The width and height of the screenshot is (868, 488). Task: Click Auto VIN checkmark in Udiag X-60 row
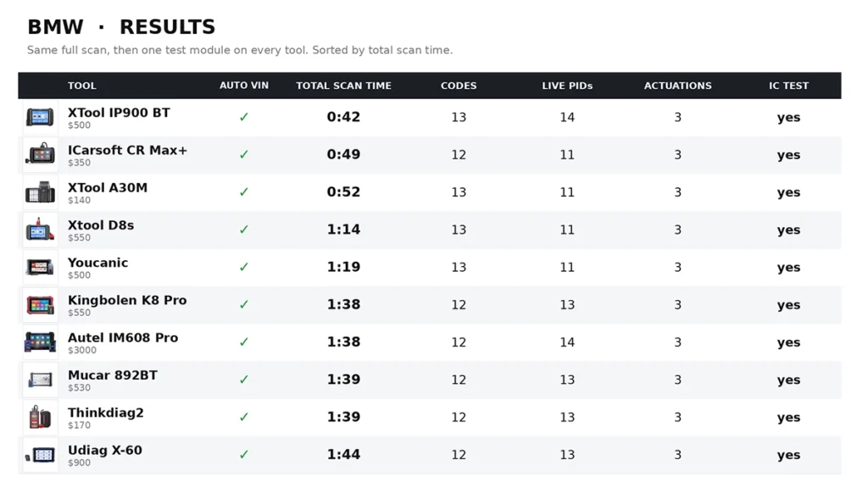pyautogui.click(x=244, y=455)
